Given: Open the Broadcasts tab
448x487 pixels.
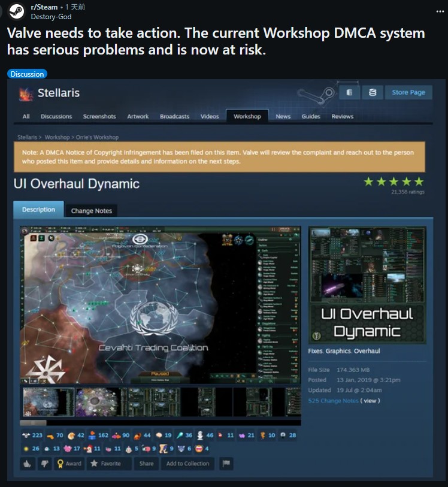Looking at the screenshot, I should (174, 116).
